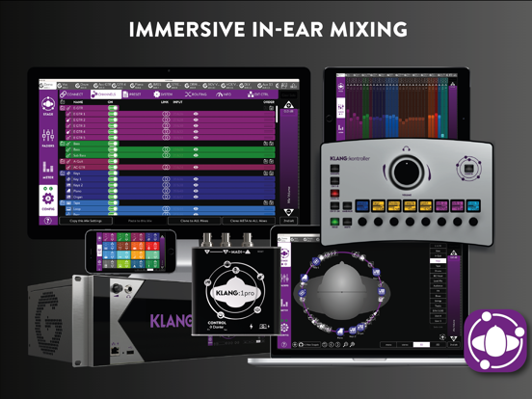
Task: Select stereo mode on laptop stage view
Action: click(x=405, y=344)
